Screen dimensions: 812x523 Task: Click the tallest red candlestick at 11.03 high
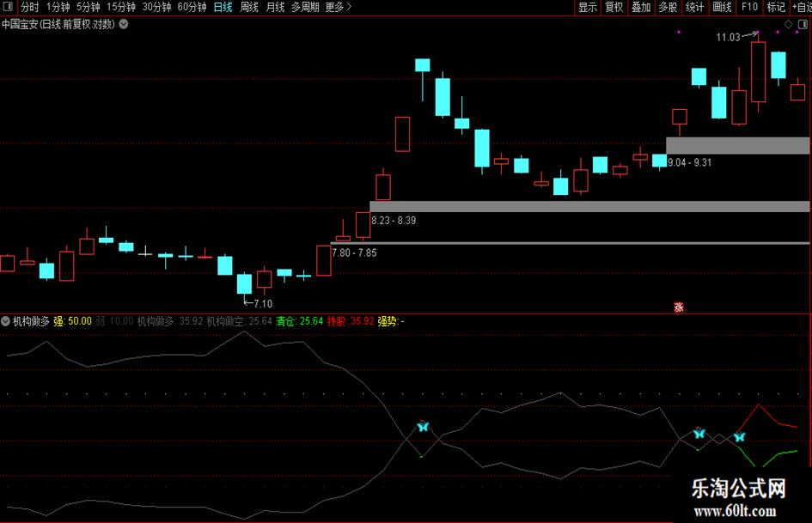coord(758,71)
